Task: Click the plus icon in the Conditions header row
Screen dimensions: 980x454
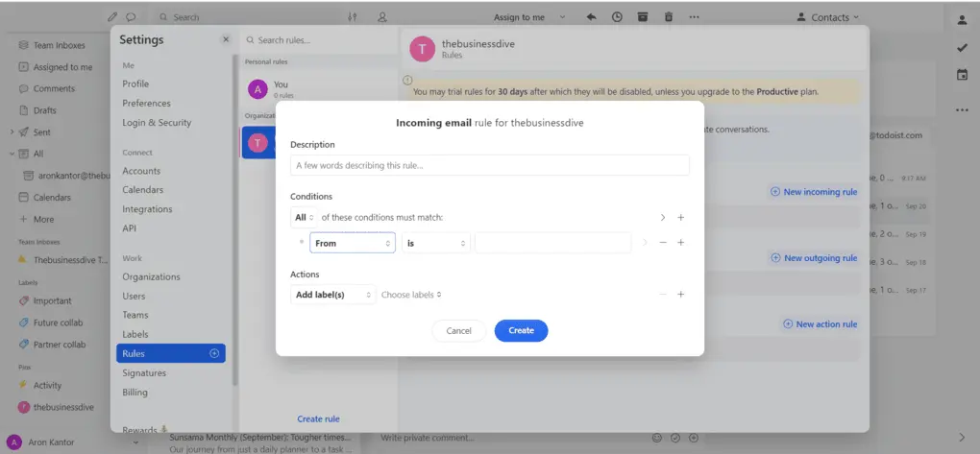Action: tap(681, 218)
